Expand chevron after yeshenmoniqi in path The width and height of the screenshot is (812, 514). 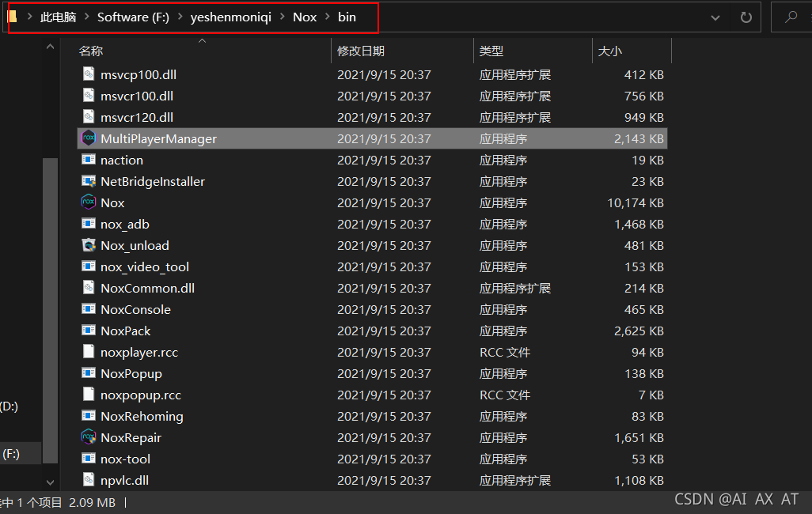point(283,17)
